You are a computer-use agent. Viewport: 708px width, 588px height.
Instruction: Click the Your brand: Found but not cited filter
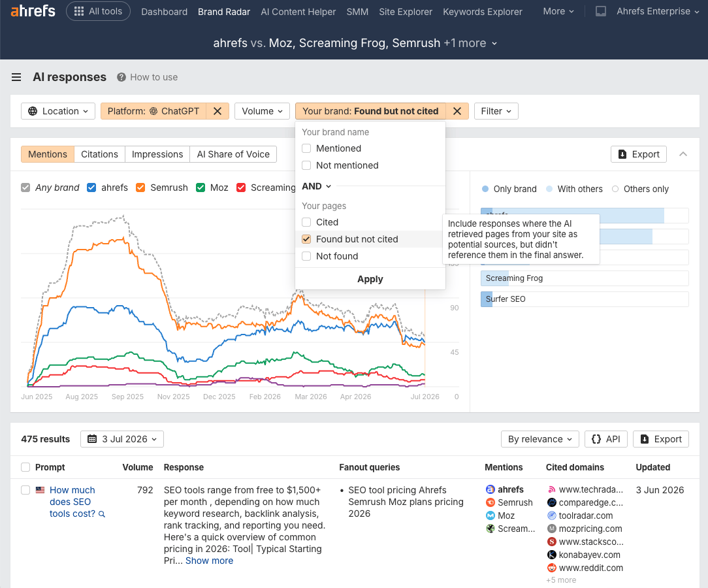(370, 111)
